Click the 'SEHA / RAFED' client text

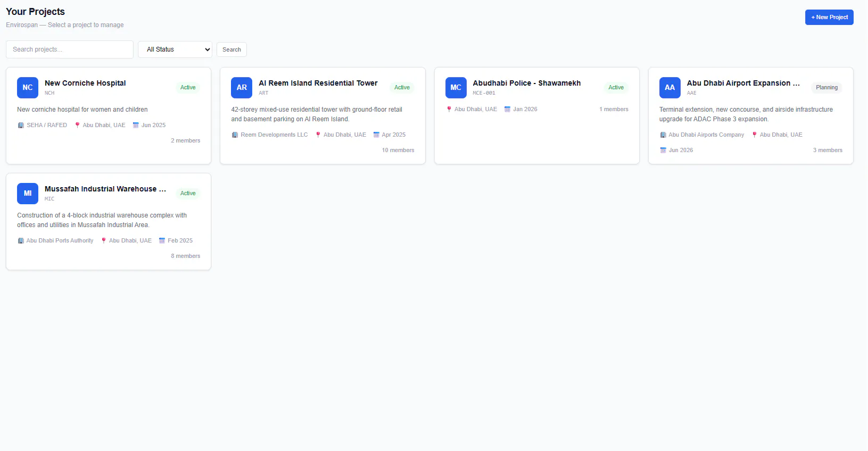pyautogui.click(x=47, y=126)
